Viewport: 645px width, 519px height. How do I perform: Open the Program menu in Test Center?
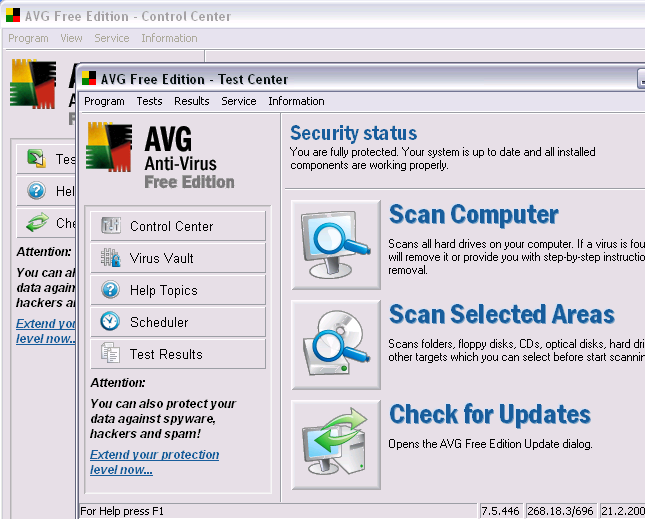tap(104, 101)
